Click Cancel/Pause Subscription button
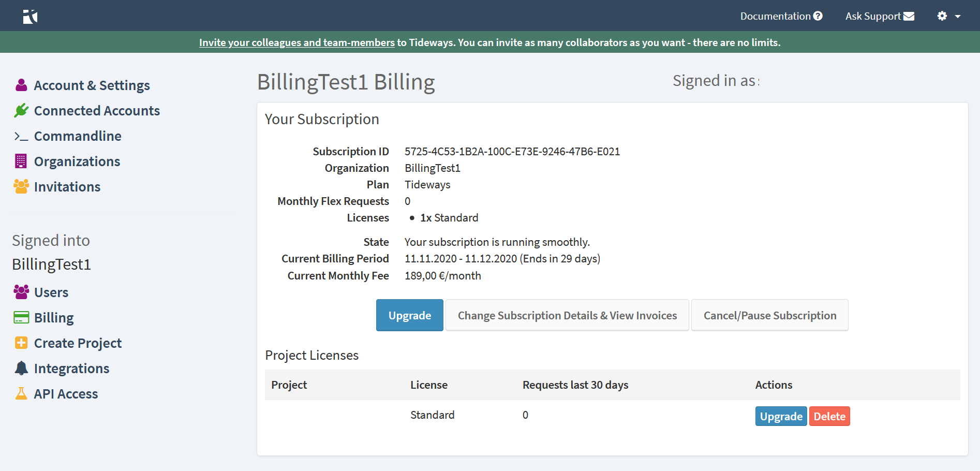980x471 pixels. [x=770, y=315]
